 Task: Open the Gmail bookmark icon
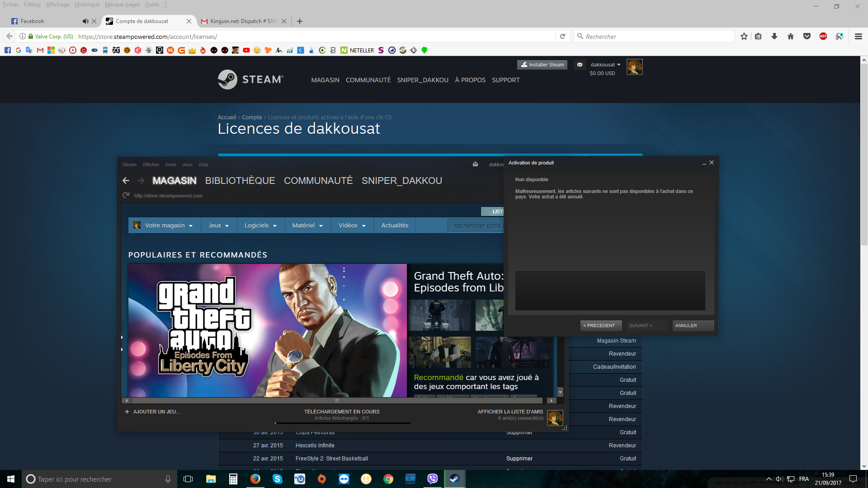[40, 50]
